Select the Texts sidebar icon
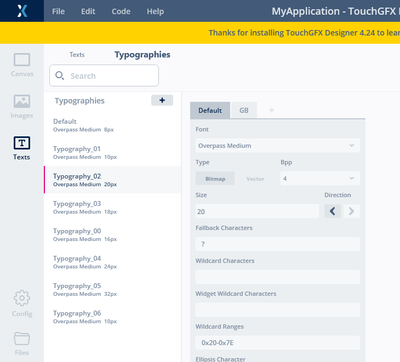 tap(22, 148)
